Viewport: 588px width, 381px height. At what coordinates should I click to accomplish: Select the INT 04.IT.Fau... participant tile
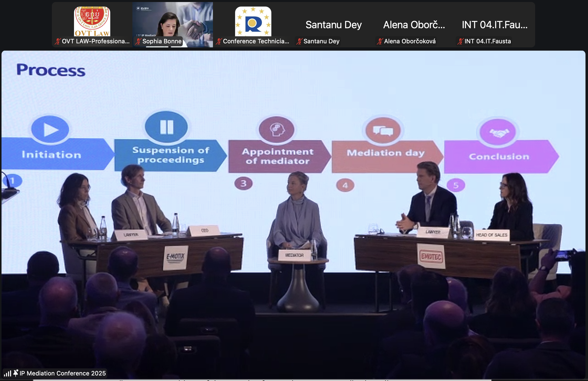coord(495,25)
